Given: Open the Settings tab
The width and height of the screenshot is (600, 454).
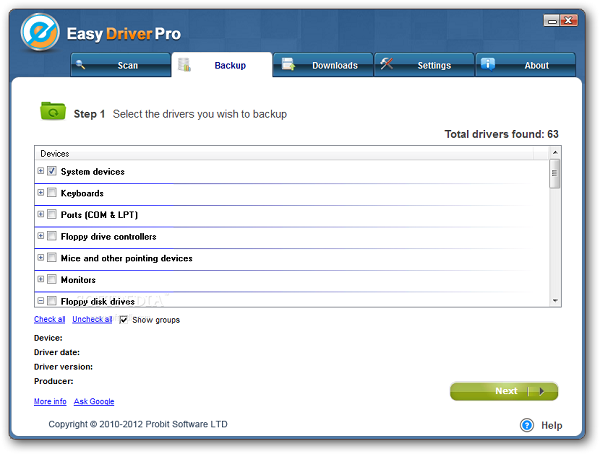Looking at the screenshot, I should click(424, 65).
